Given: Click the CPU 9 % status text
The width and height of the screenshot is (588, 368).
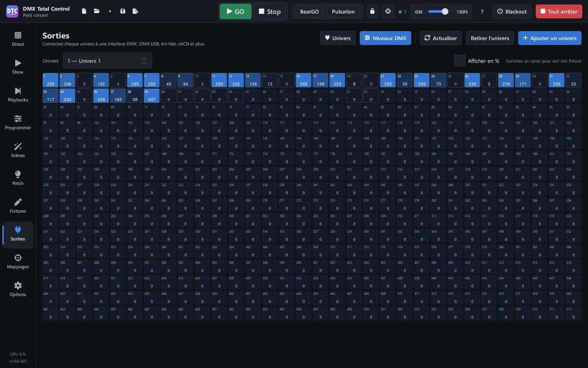Looking at the screenshot, I should (x=18, y=355).
